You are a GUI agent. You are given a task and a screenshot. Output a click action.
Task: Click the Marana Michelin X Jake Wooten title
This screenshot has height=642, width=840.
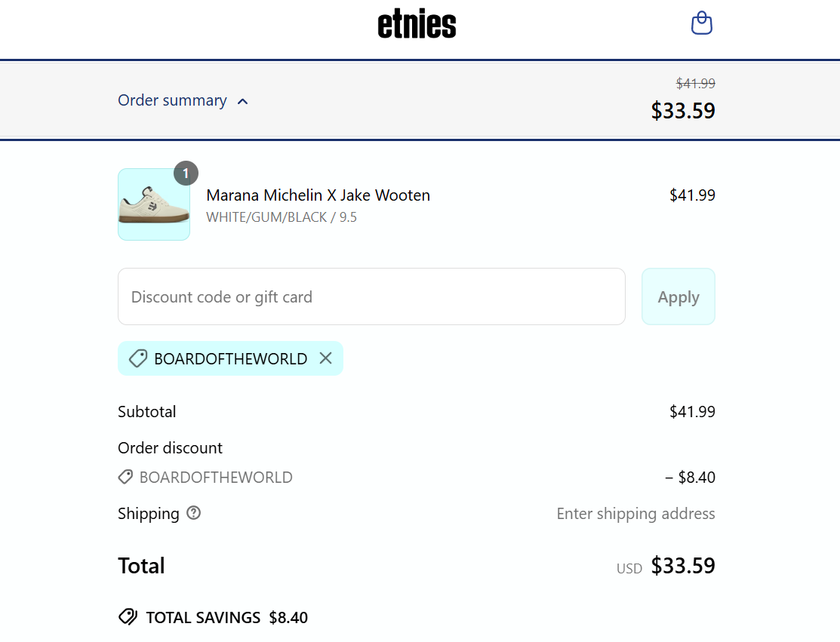tap(318, 195)
